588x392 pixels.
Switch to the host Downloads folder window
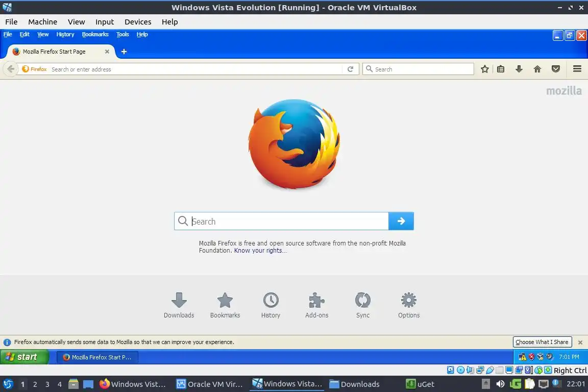click(x=354, y=384)
